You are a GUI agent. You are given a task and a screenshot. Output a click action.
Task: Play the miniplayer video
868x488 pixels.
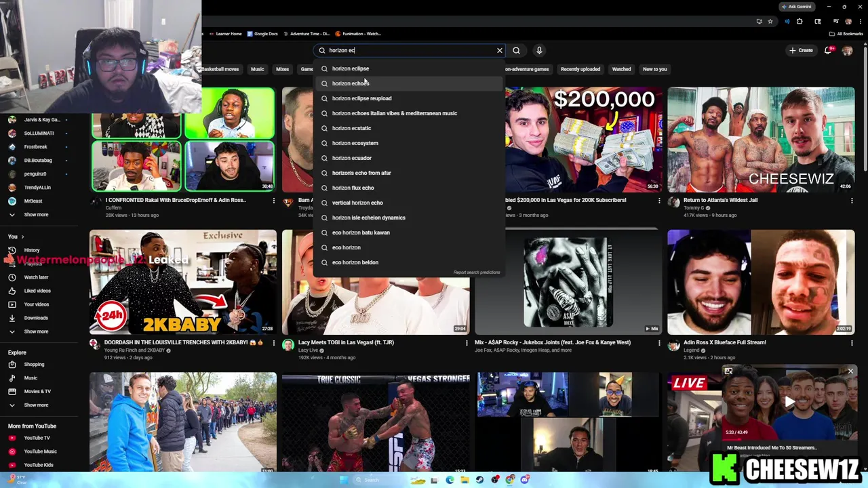click(x=789, y=402)
